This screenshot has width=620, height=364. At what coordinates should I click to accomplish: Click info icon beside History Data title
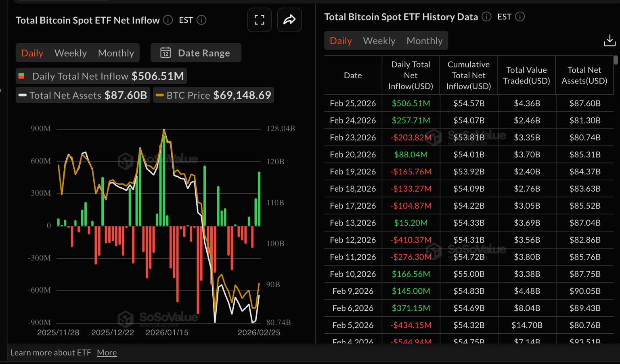(x=486, y=17)
